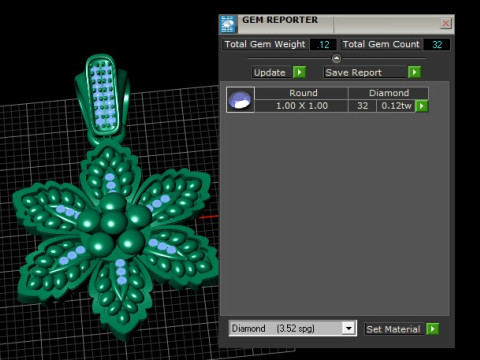Run the Set Material green arrow

tap(432, 329)
